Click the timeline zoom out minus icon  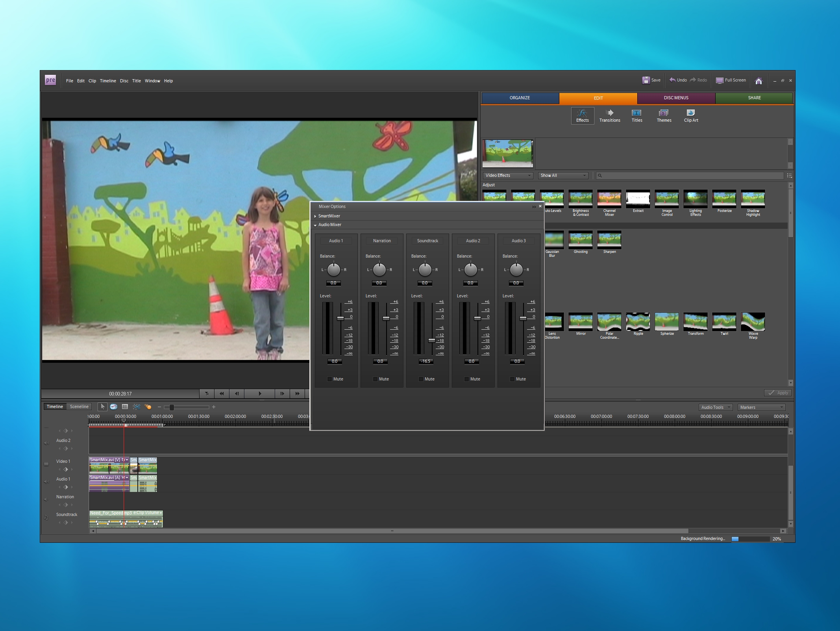159,407
